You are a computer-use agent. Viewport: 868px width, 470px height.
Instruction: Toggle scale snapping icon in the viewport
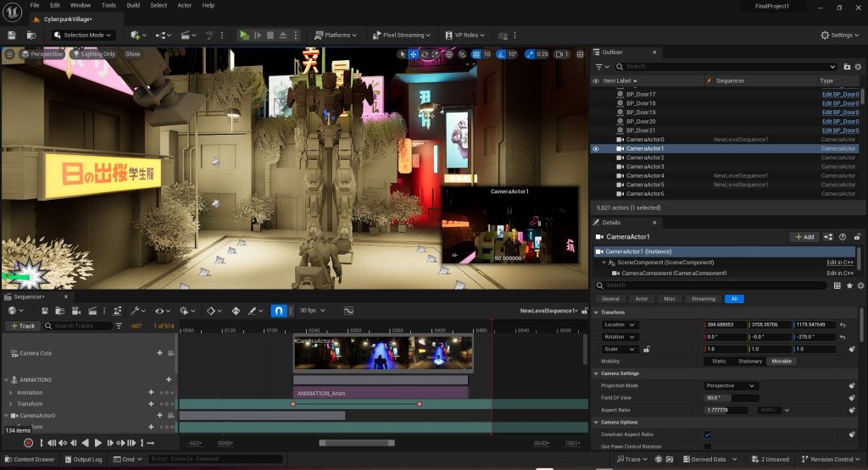(x=530, y=54)
